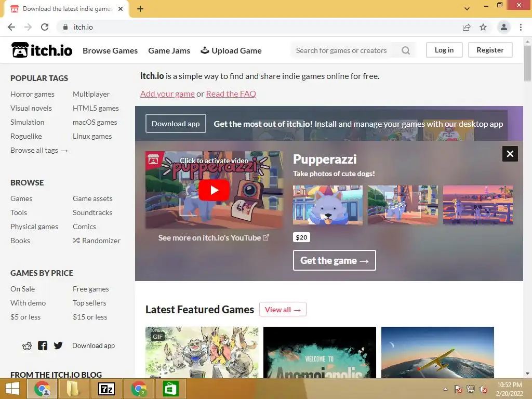
Task: Click the search magnifier icon
Action: [x=405, y=50]
